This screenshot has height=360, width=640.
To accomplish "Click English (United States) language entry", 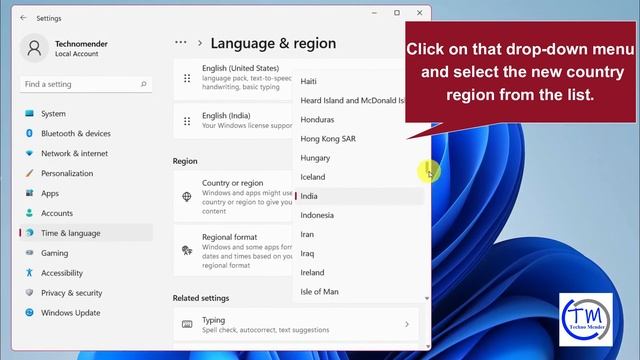I will pyautogui.click(x=240, y=68).
